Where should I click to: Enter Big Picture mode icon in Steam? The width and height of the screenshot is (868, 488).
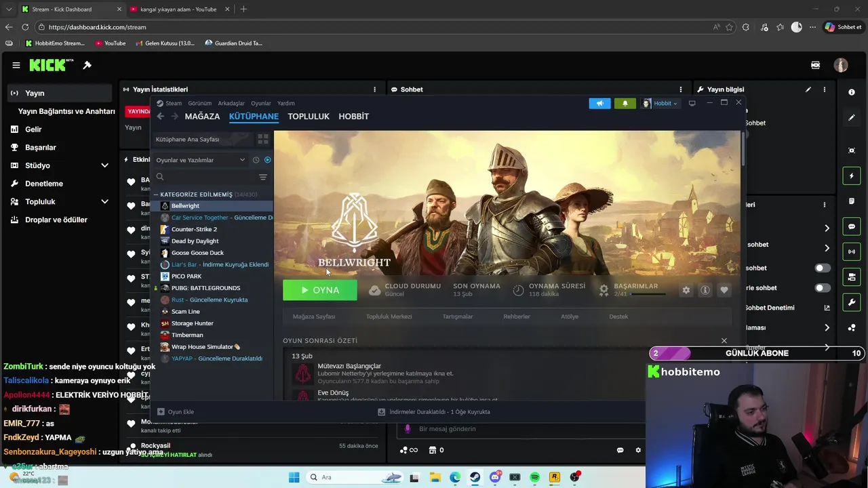tap(692, 103)
